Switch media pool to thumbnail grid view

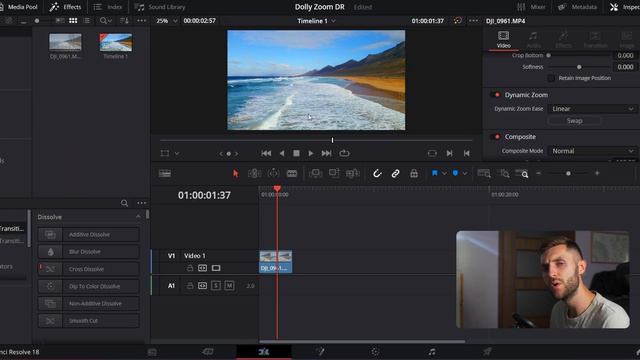coord(73,20)
